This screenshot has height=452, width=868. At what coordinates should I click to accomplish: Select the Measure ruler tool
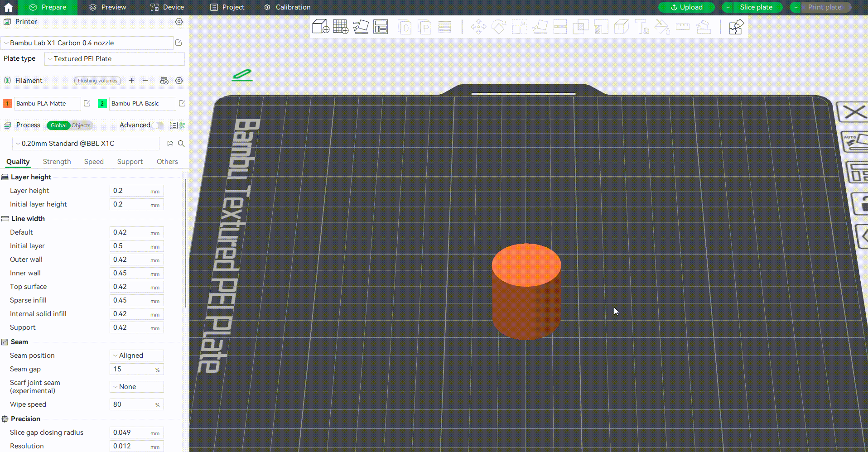click(683, 27)
